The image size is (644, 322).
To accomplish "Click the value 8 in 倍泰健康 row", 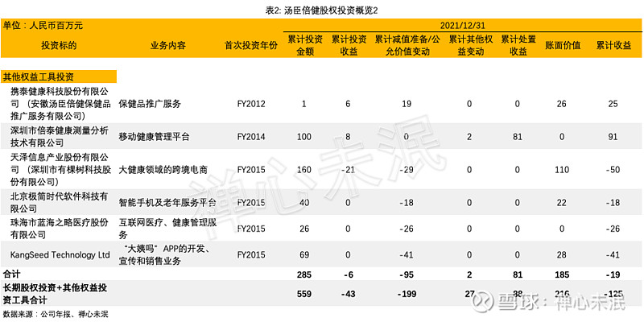I will [348, 137].
